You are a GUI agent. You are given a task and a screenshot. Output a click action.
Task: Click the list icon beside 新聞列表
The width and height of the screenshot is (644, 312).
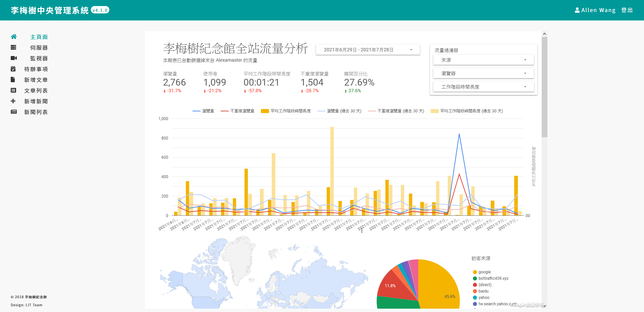click(14, 112)
